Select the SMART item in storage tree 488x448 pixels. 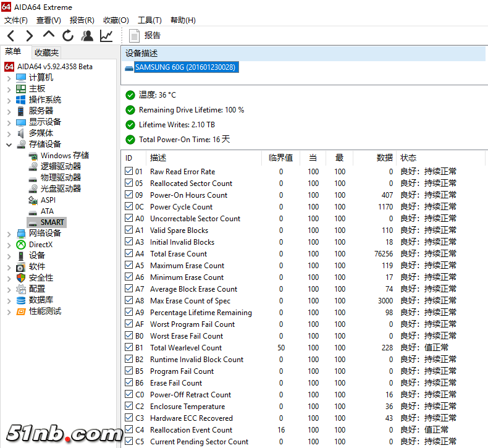tap(52, 222)
